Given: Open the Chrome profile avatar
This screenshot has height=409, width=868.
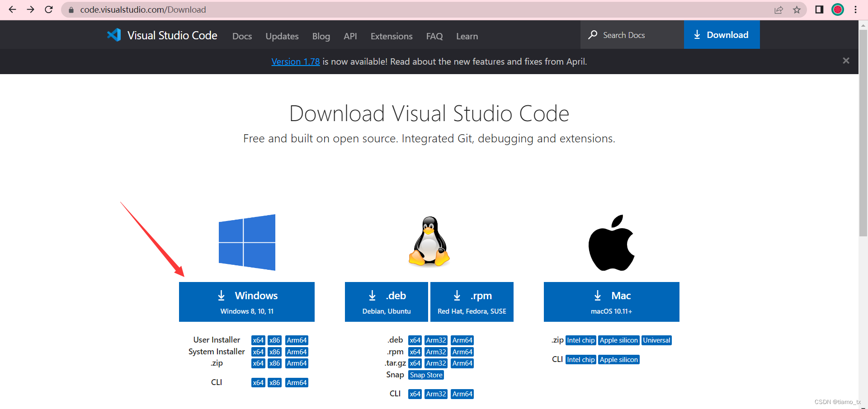Looking at the screenshot, I should [x=838, y=9].
